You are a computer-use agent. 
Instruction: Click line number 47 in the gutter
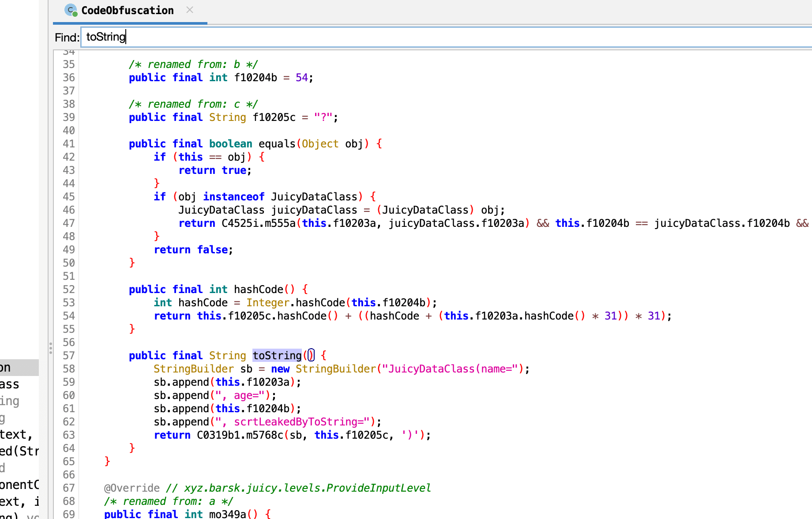(x=69, y=223)
